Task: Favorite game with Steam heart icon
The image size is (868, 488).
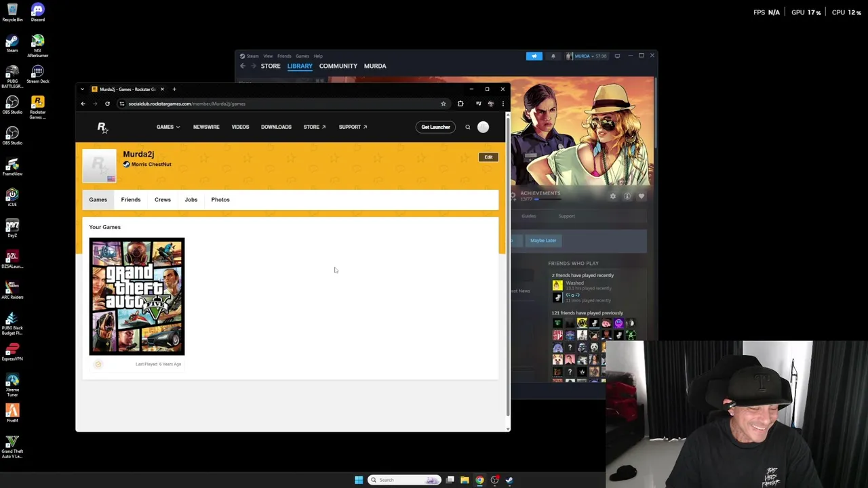Action: coord(642,196)
